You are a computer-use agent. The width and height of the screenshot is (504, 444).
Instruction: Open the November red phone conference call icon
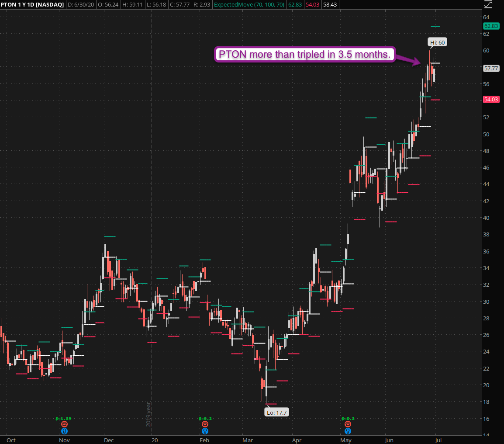[64, 424]
